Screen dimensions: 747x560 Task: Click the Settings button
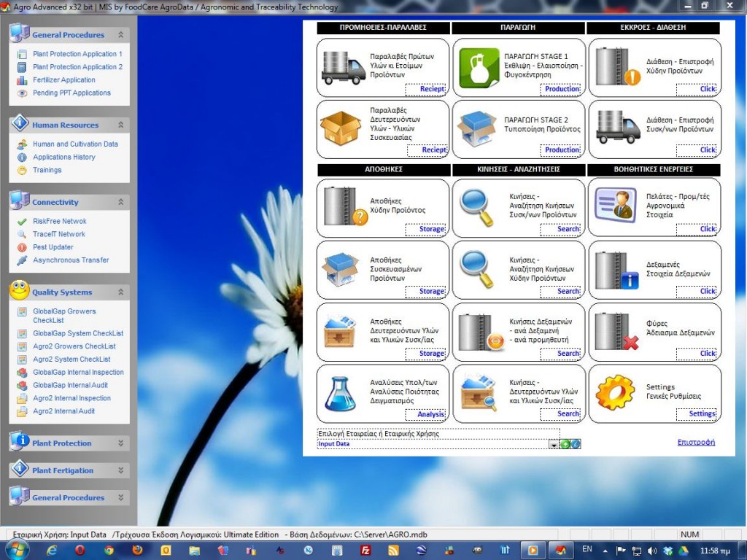(697, 414)
